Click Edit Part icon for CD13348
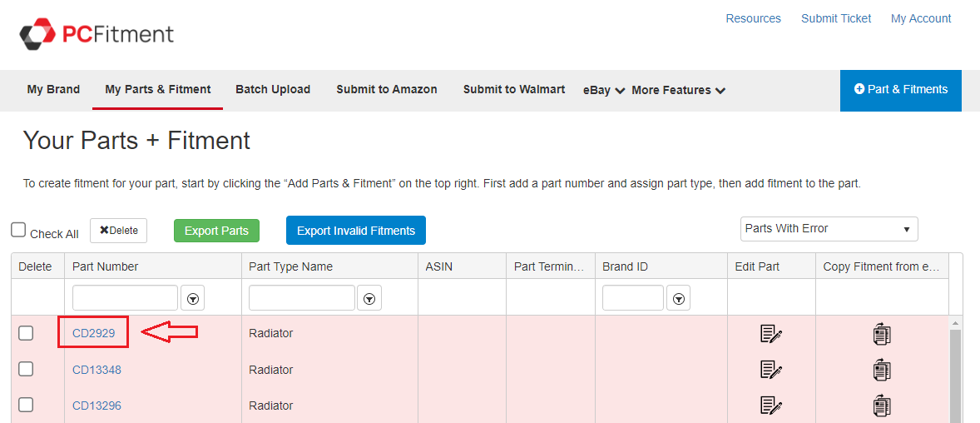The width and height of the screenshot is (980, 423). click(770, 370)
